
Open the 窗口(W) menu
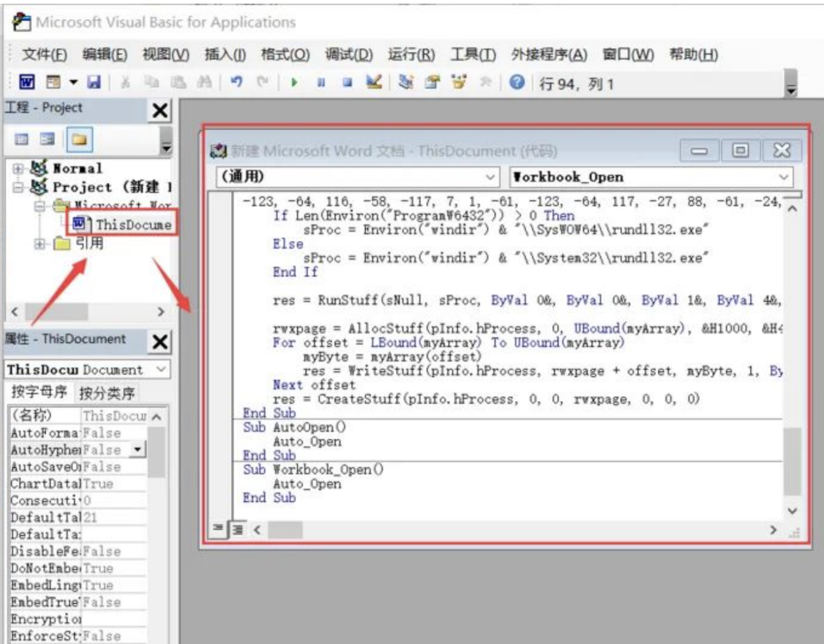point(628,55)
